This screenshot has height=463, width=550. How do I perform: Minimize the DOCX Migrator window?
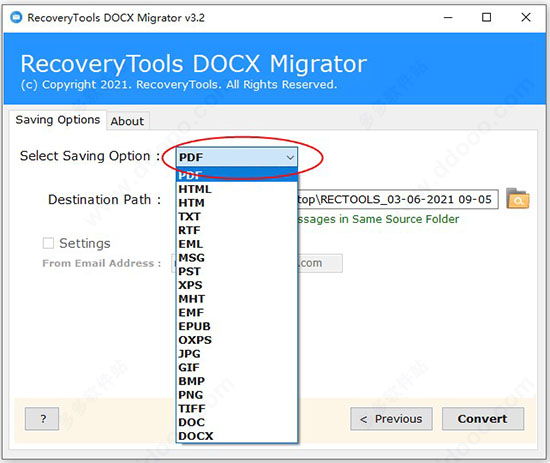click(x=448, y=17)
